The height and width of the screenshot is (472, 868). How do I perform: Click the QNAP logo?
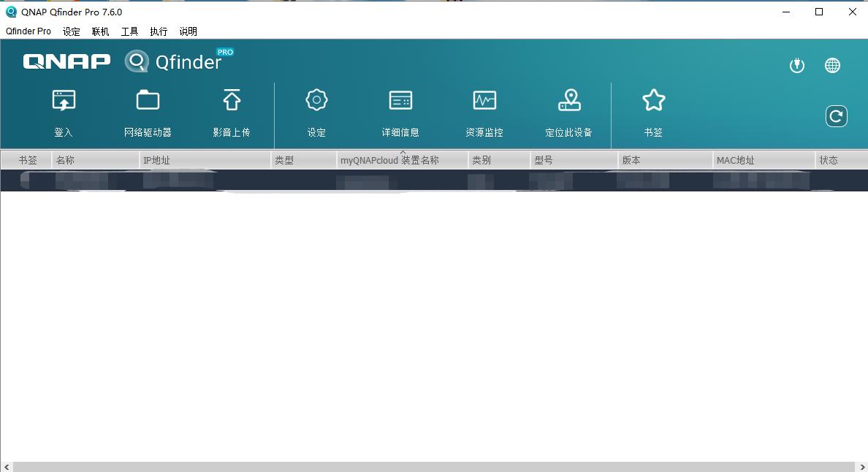[x=66, y=61]
